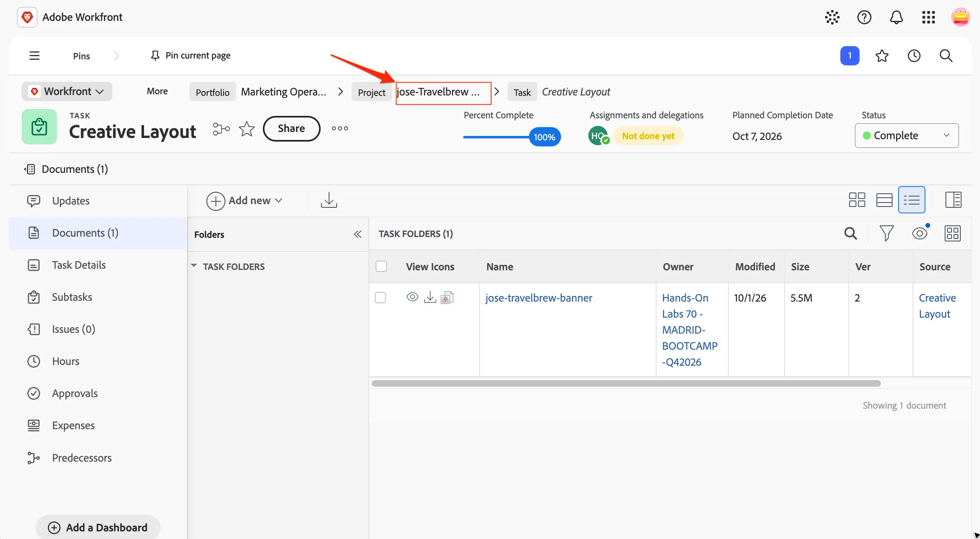The image size is (980, 539).
Task: Download documents from the toolbar
Action: coord(329,200)
